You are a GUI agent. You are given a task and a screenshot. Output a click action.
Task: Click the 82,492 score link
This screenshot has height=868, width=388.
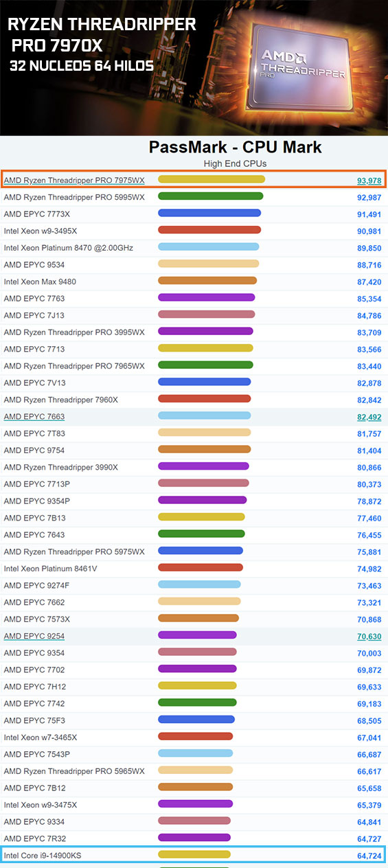(x=369, y=417)
